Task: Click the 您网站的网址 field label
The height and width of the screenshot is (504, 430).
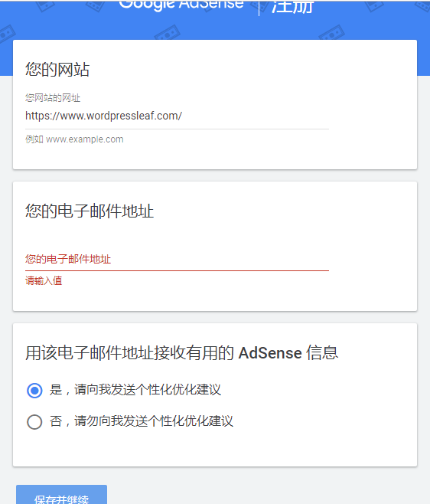Action: tap(53, 98)
